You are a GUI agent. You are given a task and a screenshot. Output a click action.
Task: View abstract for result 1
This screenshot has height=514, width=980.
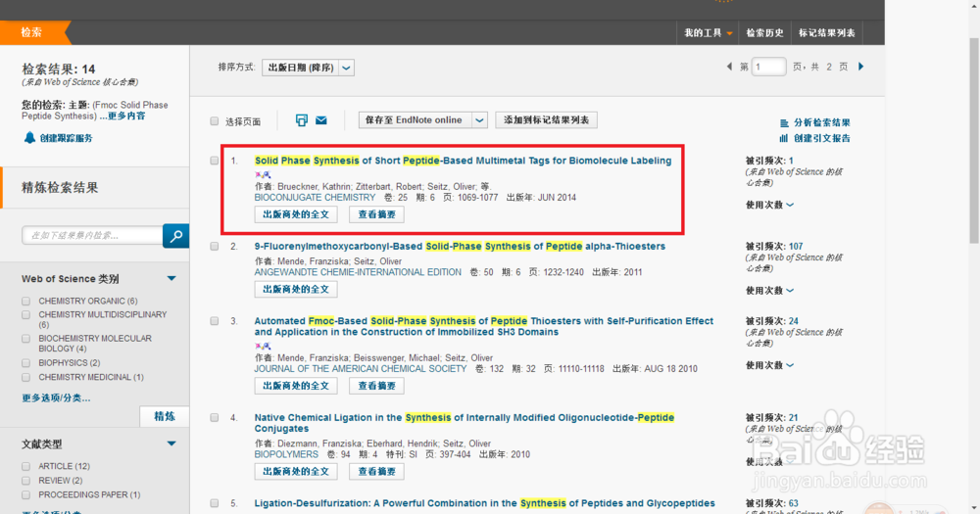[x=376, y=214]
